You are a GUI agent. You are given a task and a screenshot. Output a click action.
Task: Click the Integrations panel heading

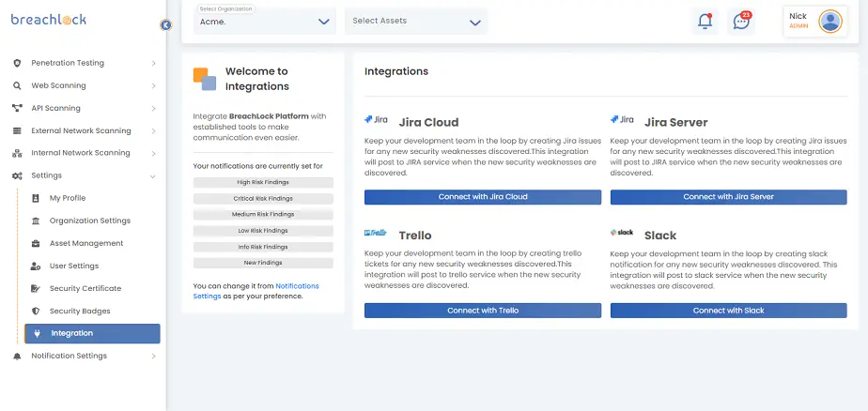[396, 71]
